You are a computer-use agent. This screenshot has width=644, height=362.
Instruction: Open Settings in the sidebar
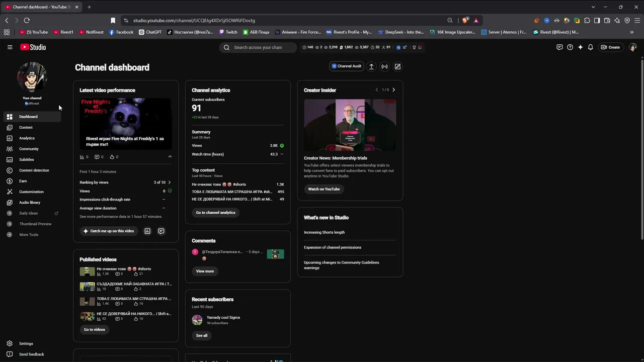coord(31,344)
